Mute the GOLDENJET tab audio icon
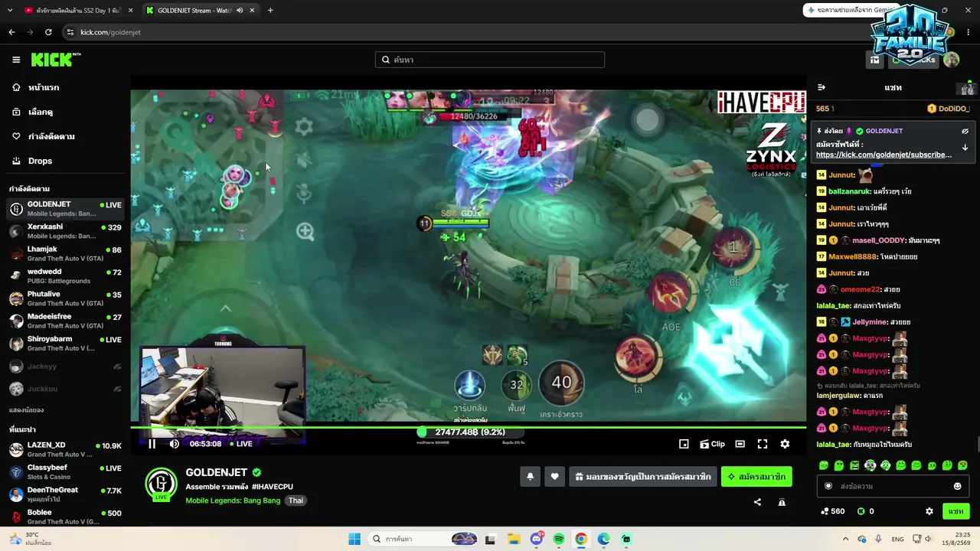The width and height of the screenshot is (980, 551). click(240, 10)
